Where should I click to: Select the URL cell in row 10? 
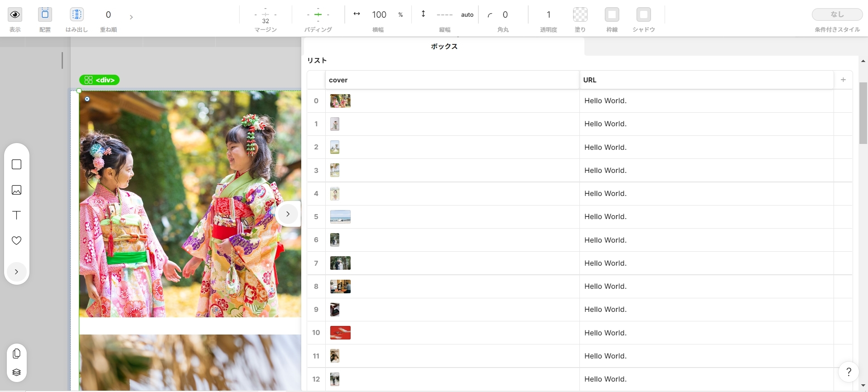coord(707,333)
